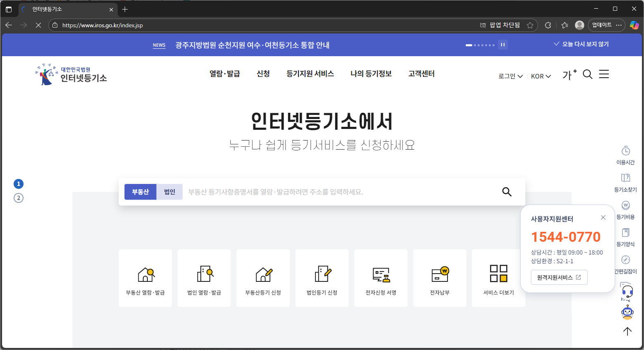Launch 원격지원서비스 remote support

(559, 277)
